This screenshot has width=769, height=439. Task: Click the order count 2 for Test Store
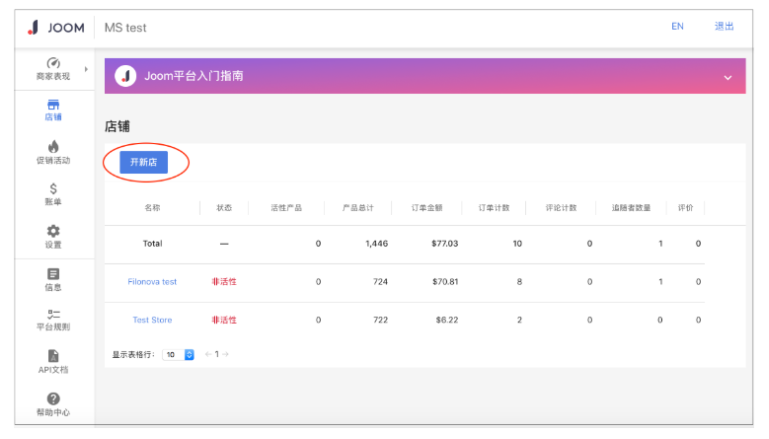(x=519, y=320)
